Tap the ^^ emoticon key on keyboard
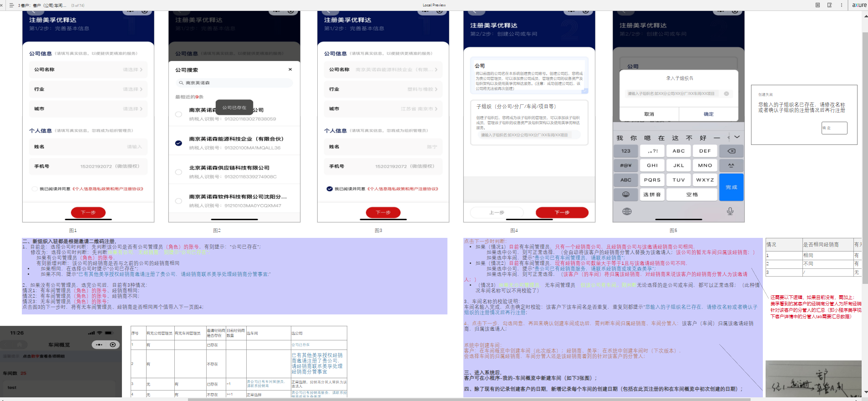 point(731,165)
